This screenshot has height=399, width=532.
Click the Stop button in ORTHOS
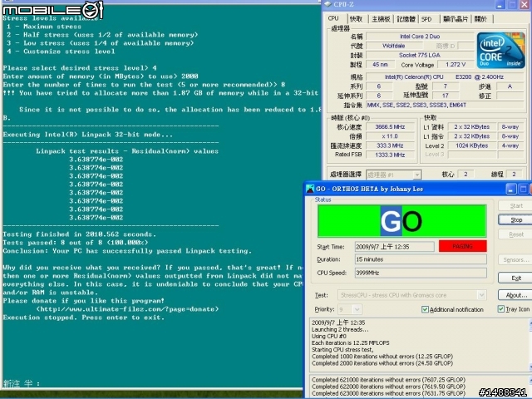[x=515, y=219]
